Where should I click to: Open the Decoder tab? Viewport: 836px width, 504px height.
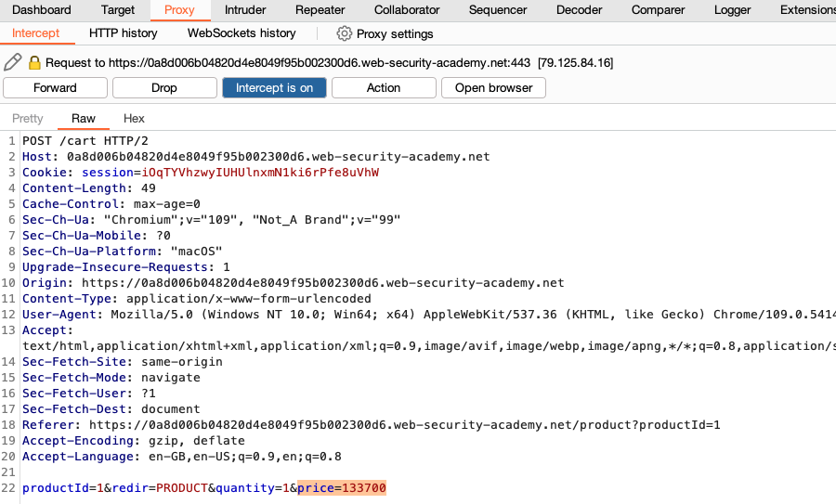tap(579, 9)
